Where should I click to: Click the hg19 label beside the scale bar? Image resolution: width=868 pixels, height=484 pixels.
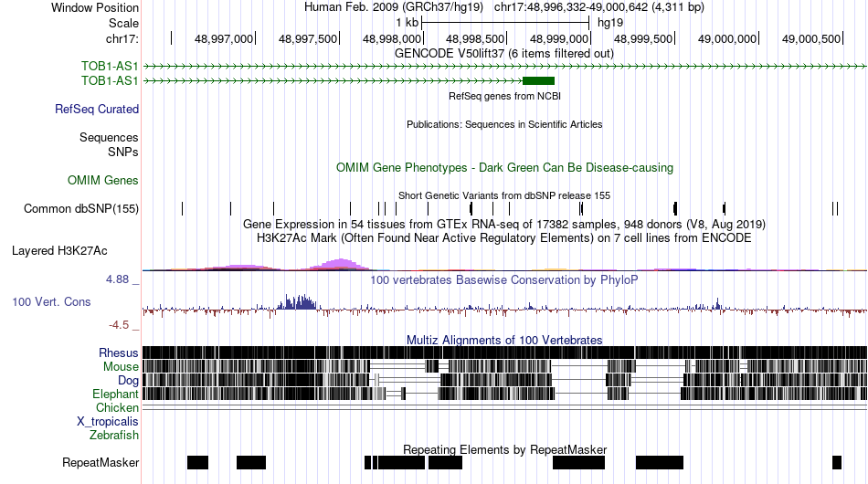(610, 23)
